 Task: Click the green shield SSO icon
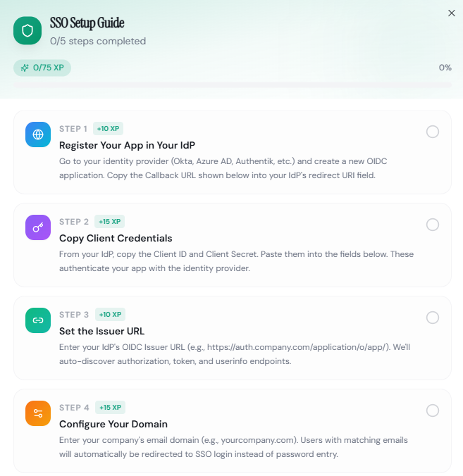27,31
